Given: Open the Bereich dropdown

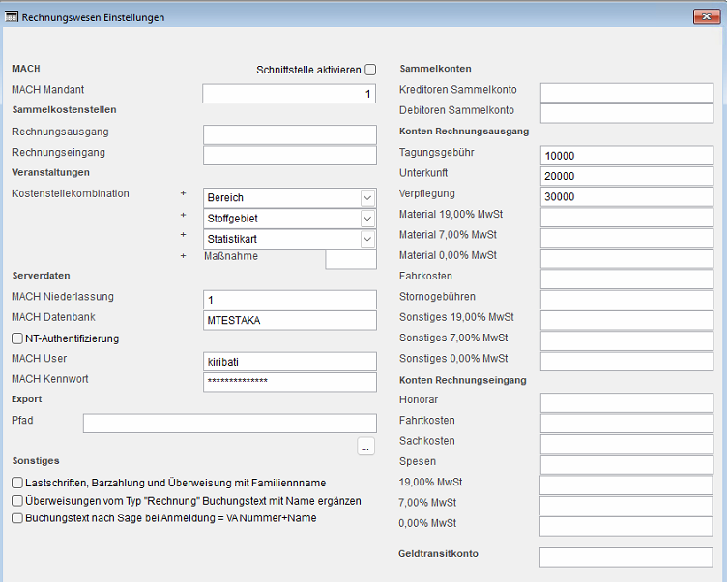Looking at the screenshot, I should pos(290,198).
